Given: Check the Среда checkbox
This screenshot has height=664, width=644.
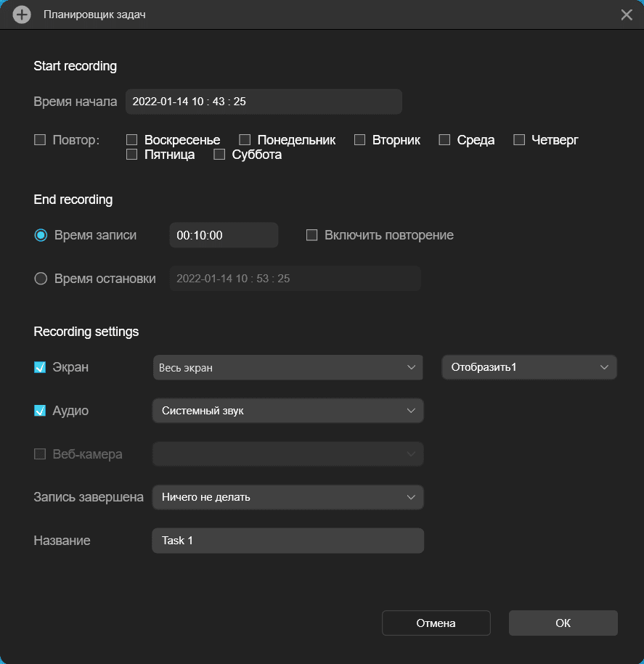Looking at the screenshot, I should tap(444, 140).
